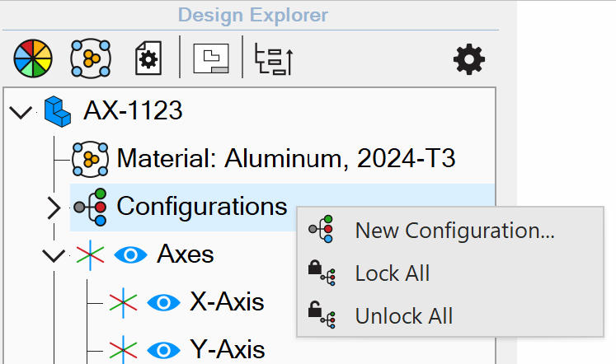Click the material toolbar icon
616x364 pixels.
pyautogui.click(x=91, y=58)
